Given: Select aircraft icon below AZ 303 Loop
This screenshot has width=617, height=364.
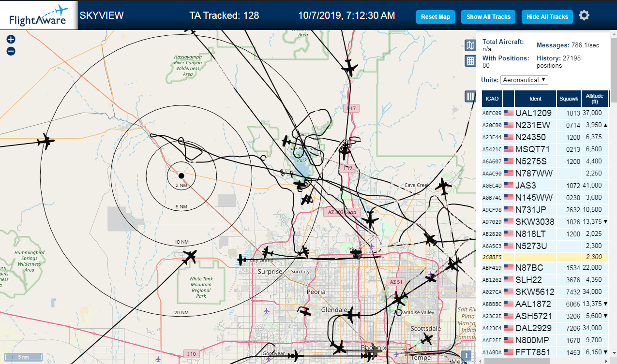Looking at the screenshot, I should tap(370, 220).
